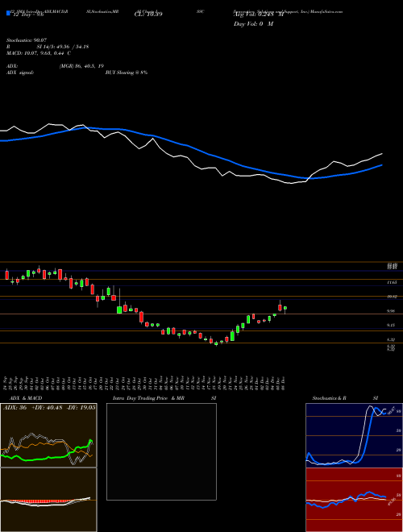Click the 10.82 price axis label
Viewport: 403px width, 532px height.
[x=392, y=297]
